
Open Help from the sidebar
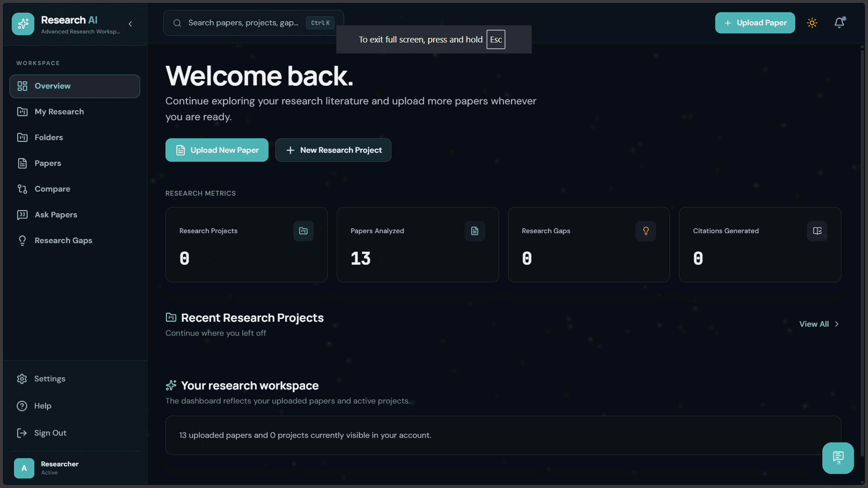pyautogui.click(x=75, y=406)
